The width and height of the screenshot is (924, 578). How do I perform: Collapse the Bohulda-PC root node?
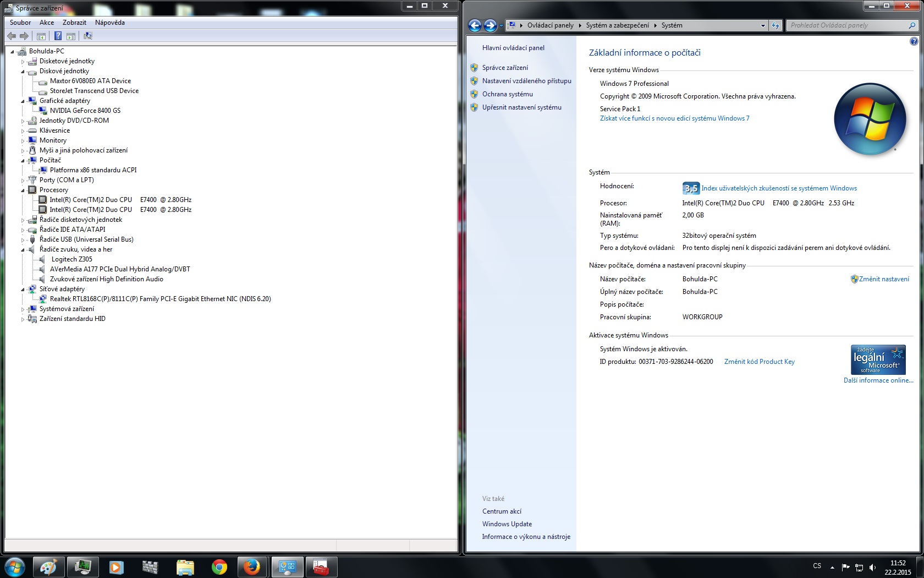pyautogui.click(x=12, y=52)
